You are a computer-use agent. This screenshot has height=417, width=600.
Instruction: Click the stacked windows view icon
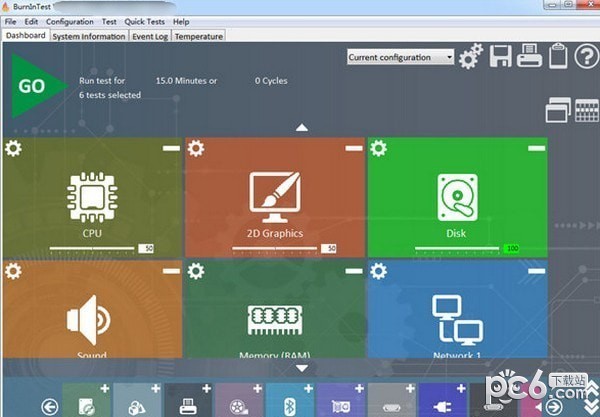click(558, 110)
